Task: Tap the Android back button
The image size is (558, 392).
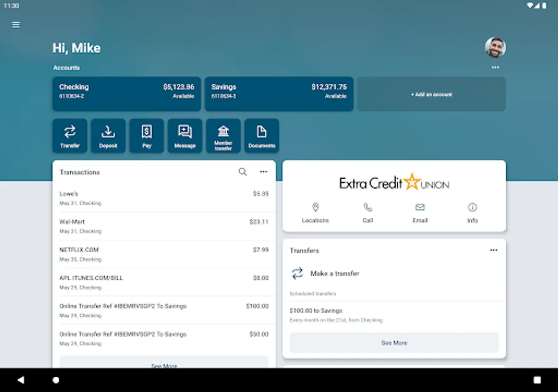Action: [x=20, y=380]
